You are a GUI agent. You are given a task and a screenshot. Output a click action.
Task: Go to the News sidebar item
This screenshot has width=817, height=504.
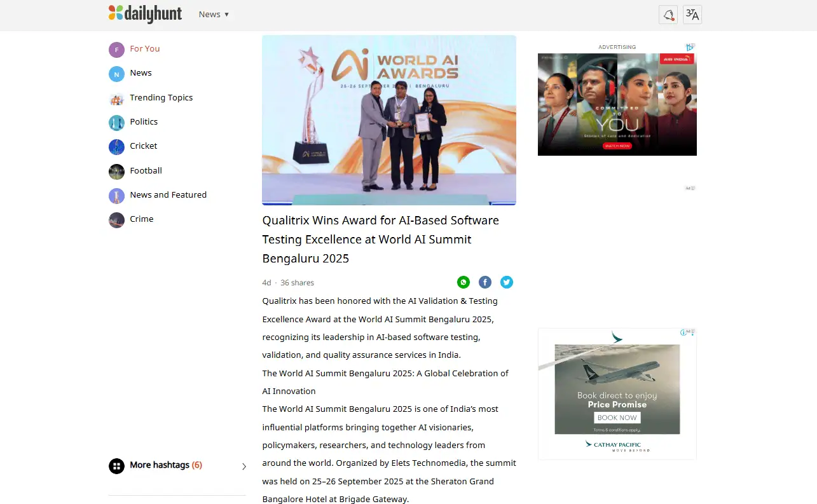[x=141, y=73]
